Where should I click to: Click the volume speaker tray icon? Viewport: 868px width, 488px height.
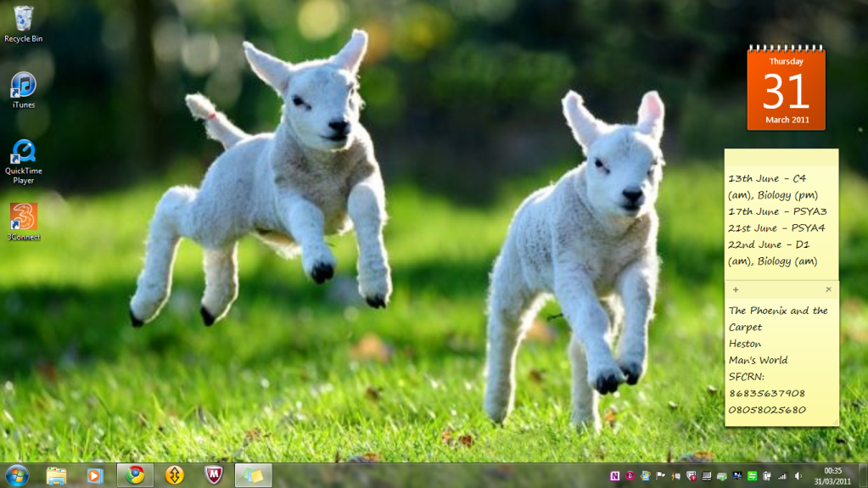[798, 476]
